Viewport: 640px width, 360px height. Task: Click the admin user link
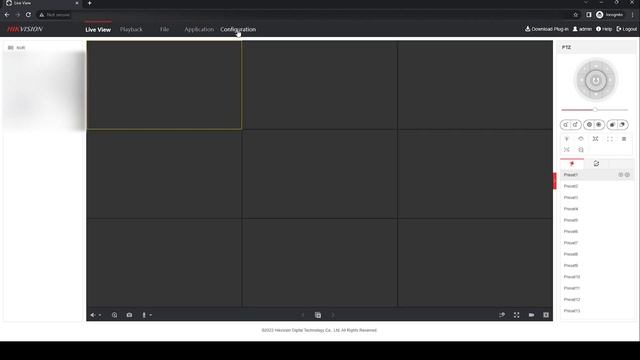[582, 29]
